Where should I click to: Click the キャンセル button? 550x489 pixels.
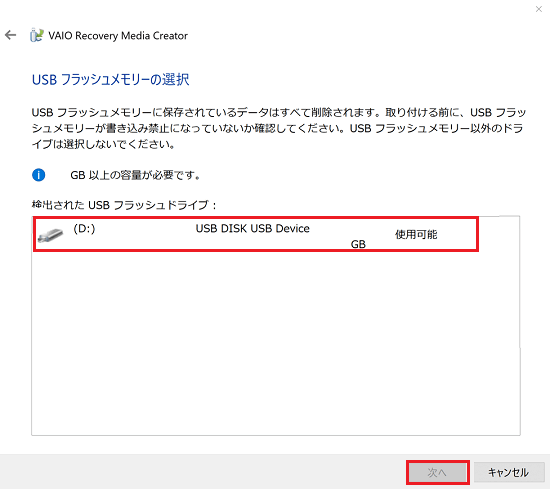coord(509,473)
